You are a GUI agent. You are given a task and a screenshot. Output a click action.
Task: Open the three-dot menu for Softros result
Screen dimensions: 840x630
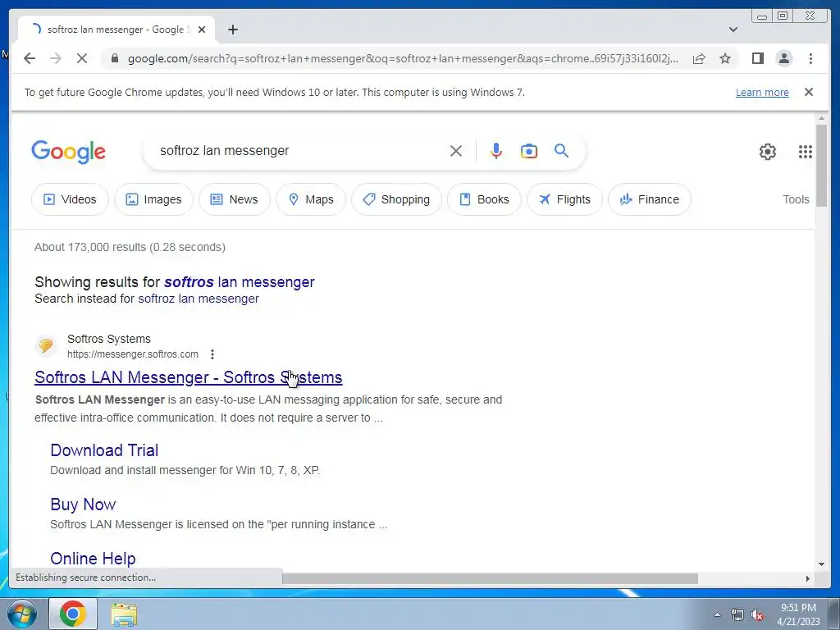[x=212, y=354]
